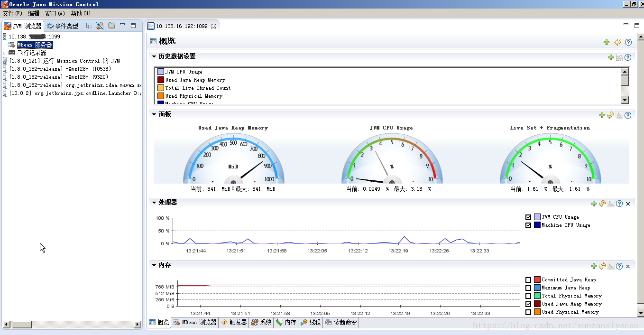Select the 概览 bottom tab
This screenshot has height=335, width=644.
pos(159,323)
